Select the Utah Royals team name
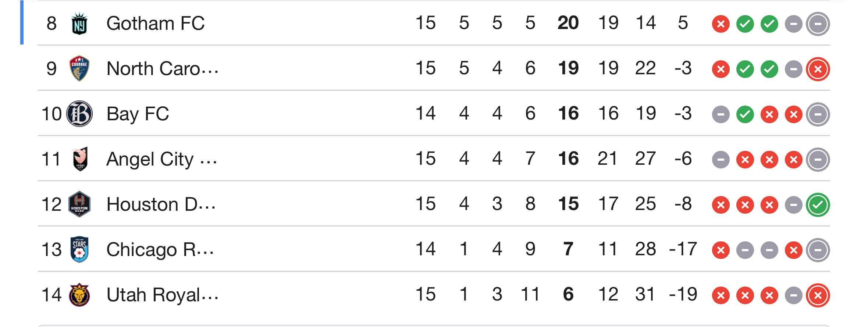This screenshot has height=327, width=868. 162,295
